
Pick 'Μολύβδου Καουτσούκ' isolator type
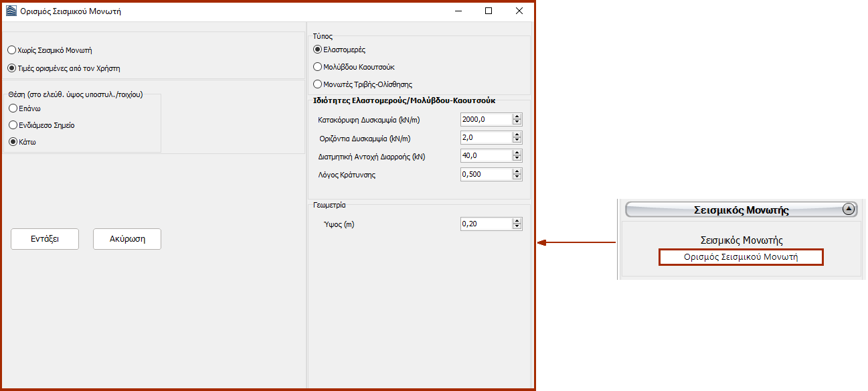318,67
